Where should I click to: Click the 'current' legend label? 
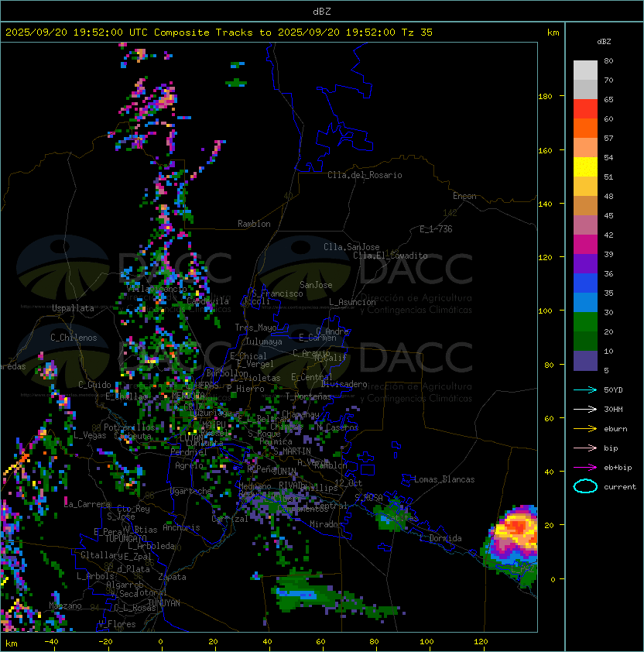[x=620, y=487]
